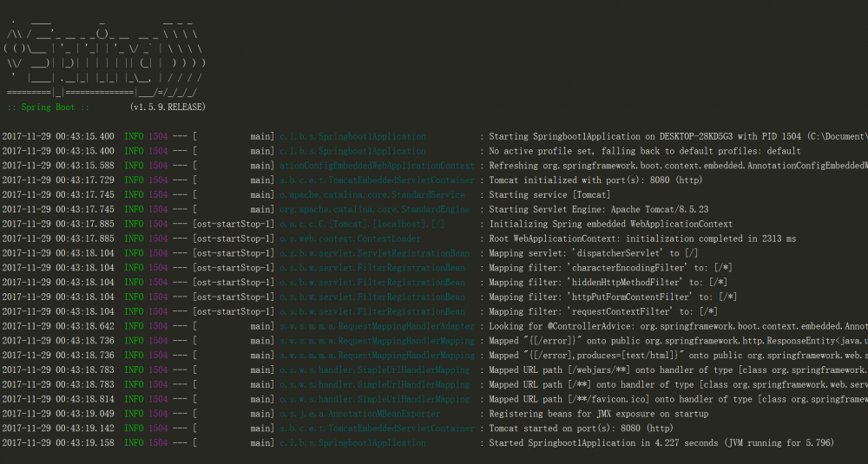Click the o.apache.catalina.core.StandardService logger name
This screenshot has height=464, width=868.
point(372,195)
